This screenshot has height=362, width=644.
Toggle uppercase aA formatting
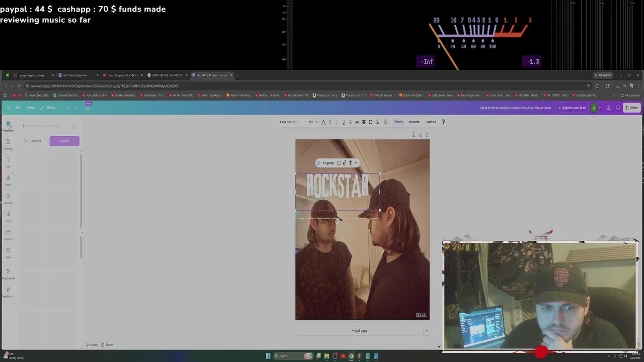tap(357, 122)
